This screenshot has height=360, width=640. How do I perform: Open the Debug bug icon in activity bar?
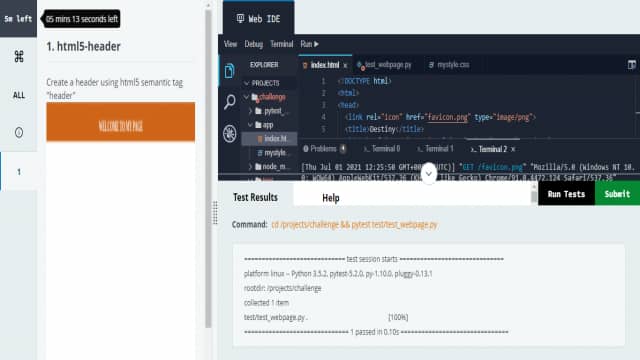click(x=230, y=133)
